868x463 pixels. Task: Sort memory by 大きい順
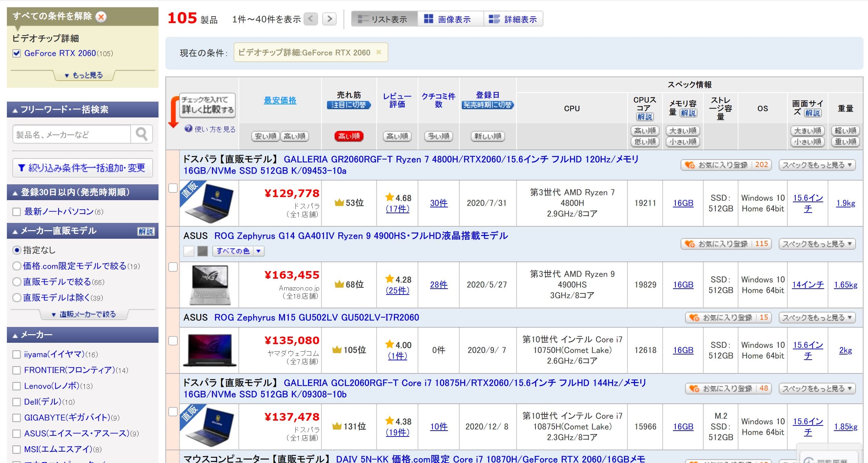point(683,131)
